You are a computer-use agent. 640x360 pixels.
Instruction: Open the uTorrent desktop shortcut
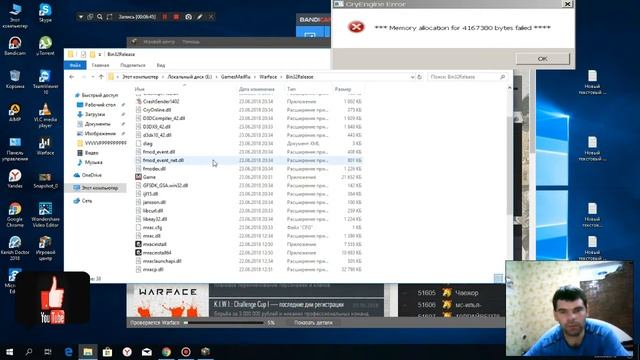coord(45,46)
